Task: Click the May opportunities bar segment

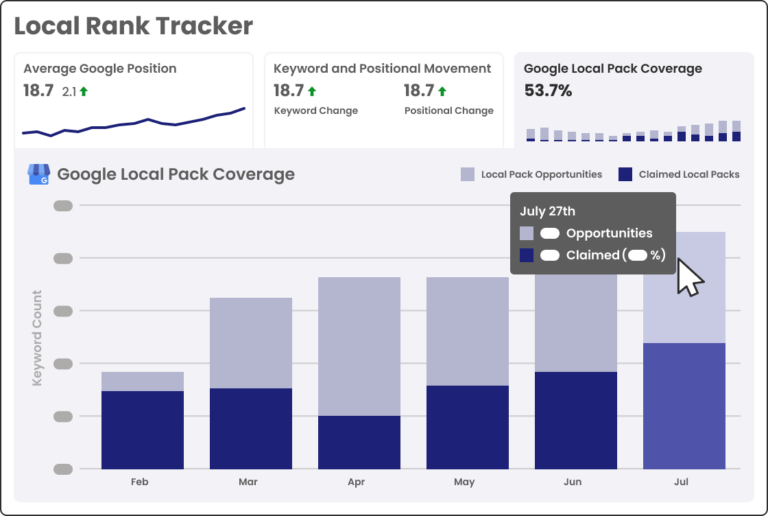Action: pyautogui.click(x=467, y=330)
